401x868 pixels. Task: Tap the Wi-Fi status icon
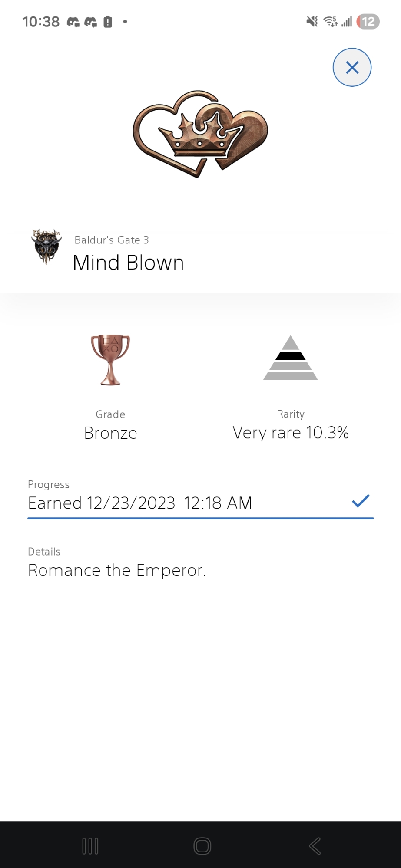(x=331, y=21)
